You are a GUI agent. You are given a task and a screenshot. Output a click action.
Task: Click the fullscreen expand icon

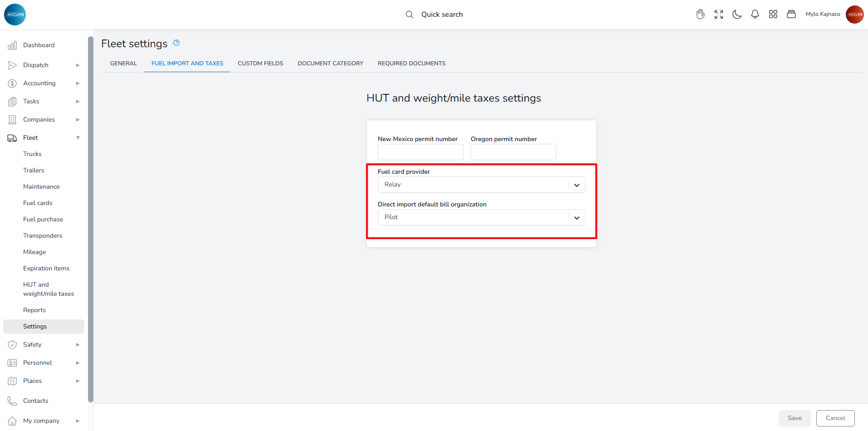point(719,15)
